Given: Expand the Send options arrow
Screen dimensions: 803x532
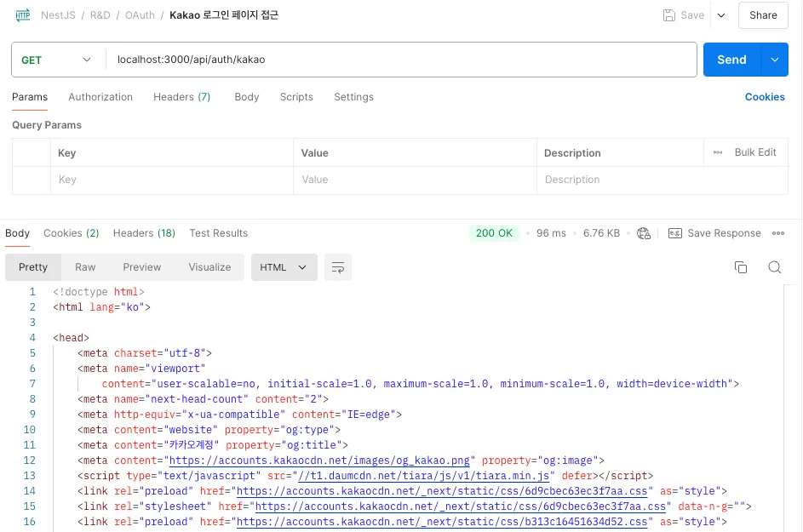Looking at the screenshot, I should click(x=775, y=60).
